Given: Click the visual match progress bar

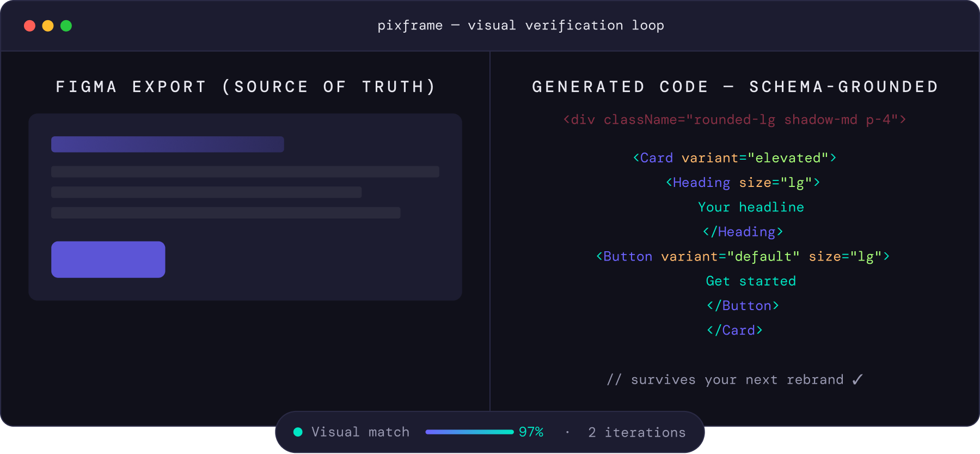Looking at the screenshot, I should (x=469, y=432).
